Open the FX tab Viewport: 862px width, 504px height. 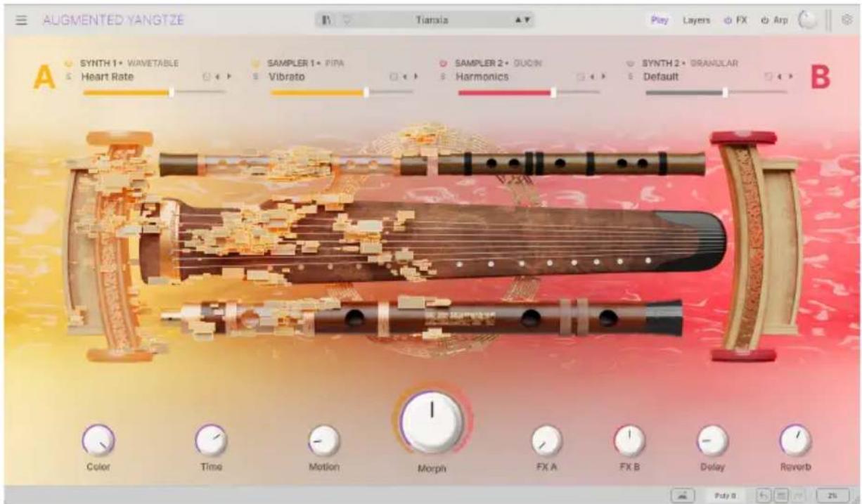741,20
